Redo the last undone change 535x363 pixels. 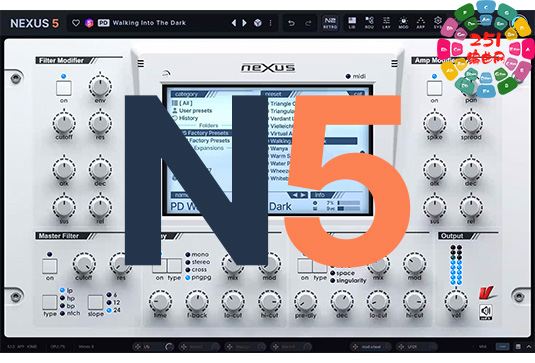pyautogui.click(x=308, y=23)
